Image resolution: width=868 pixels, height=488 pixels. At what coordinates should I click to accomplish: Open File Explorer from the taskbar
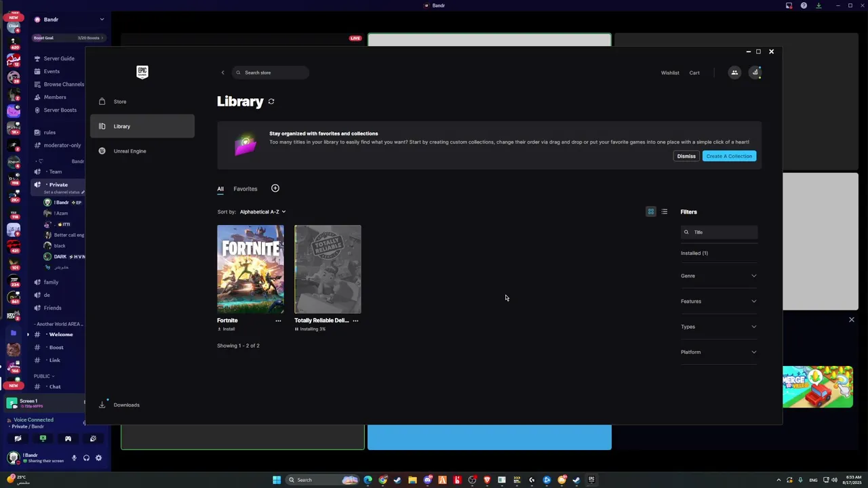[412, 480]
